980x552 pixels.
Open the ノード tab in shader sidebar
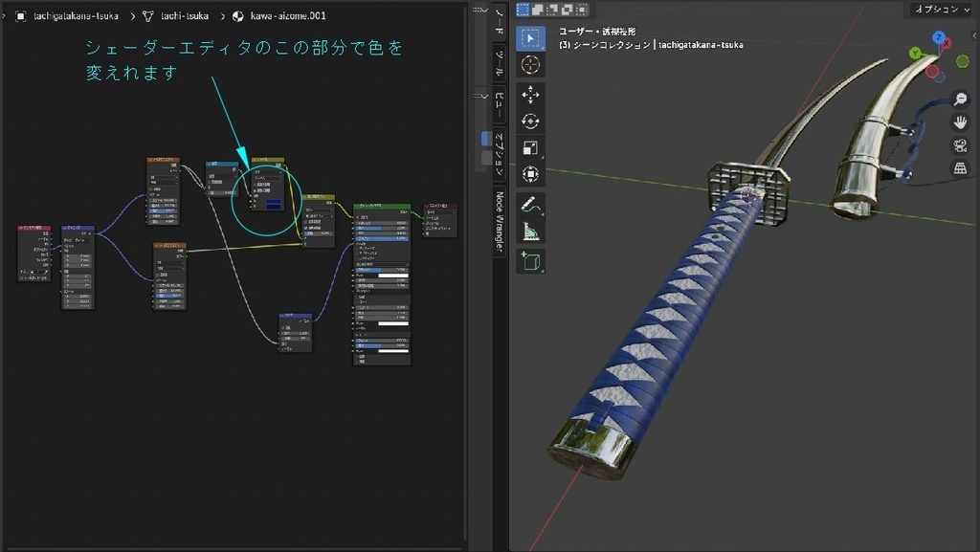(x=499, y=22)
